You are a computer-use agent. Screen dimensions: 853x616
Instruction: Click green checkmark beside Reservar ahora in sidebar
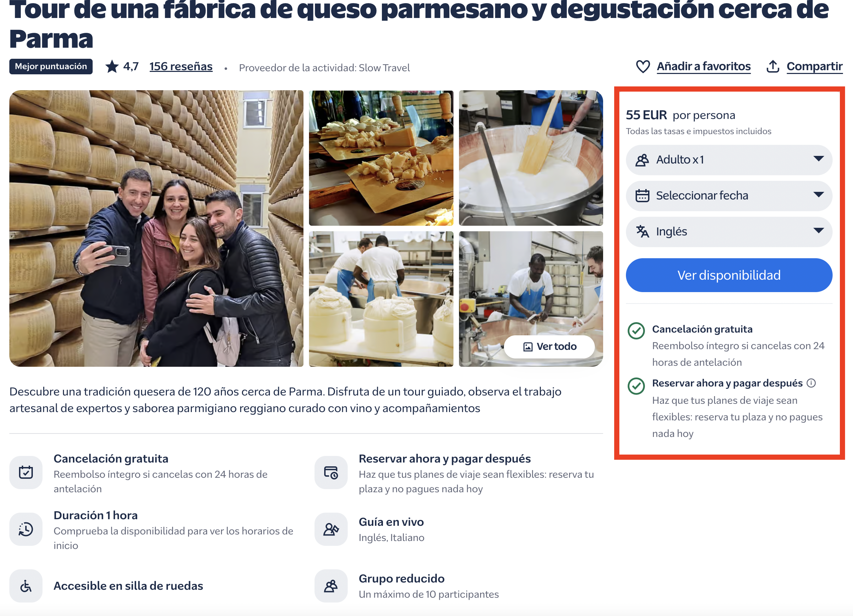636,386
